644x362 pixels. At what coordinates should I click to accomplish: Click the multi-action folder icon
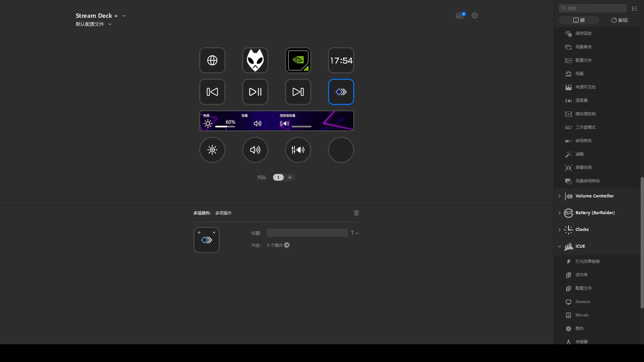206,240
